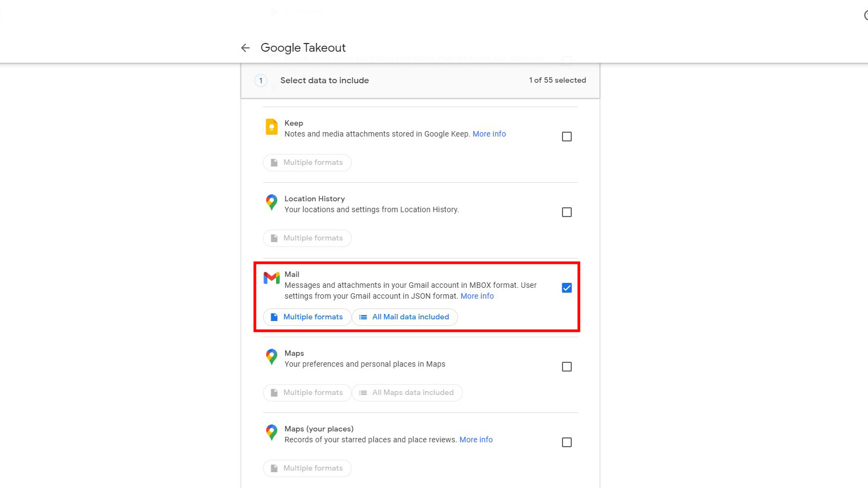Open Mail's Multiple formats options
The image size is (868, 488).
[x=307, y=317]
